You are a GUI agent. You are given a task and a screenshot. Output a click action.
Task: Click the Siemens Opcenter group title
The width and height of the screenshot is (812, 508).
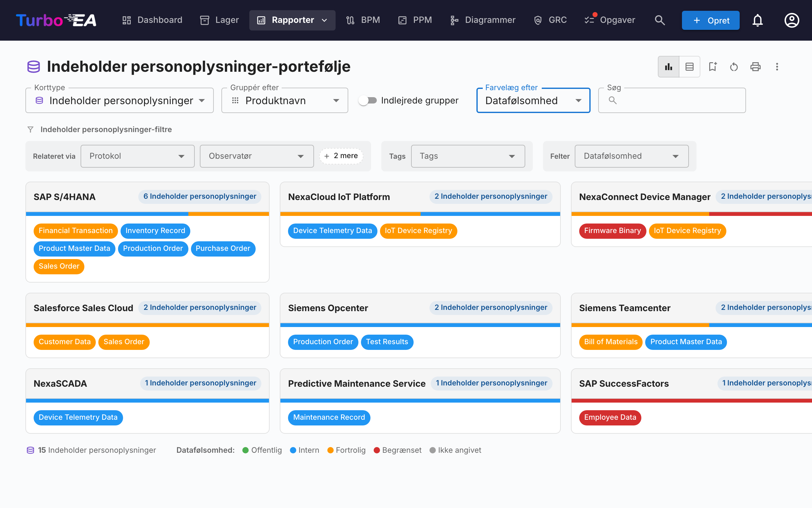[x=328, y=308]
